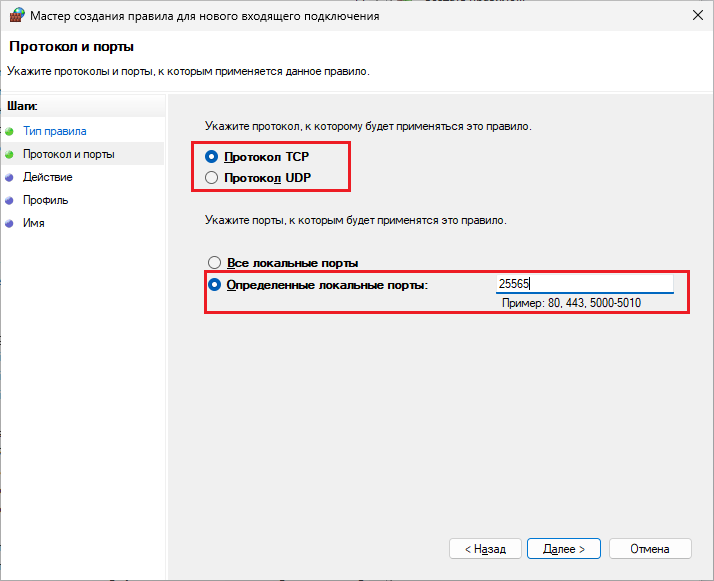Image resolution: width=714 pixels, height=581 pixels.
Task: Click the firewall wizard title bar icon
Action: click(x=15, y=16)
